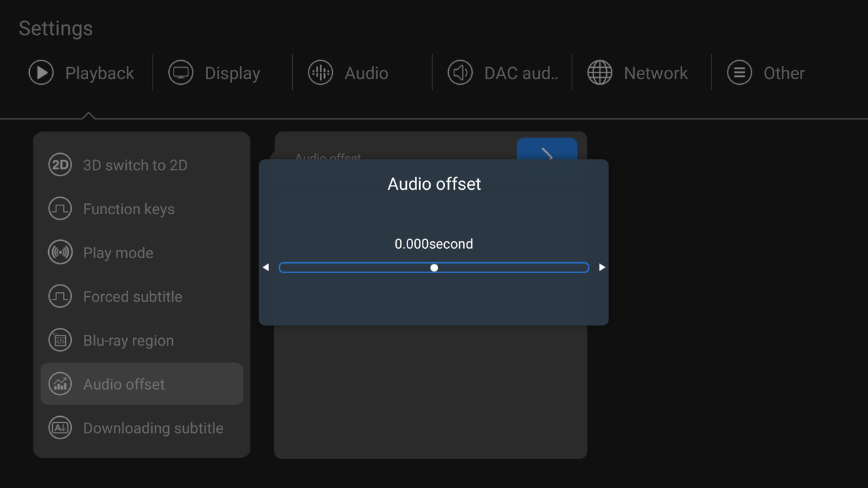This screenshot has height=488, width=868.
Task: Click the Audio waveform icon
Action: [321, 73]
